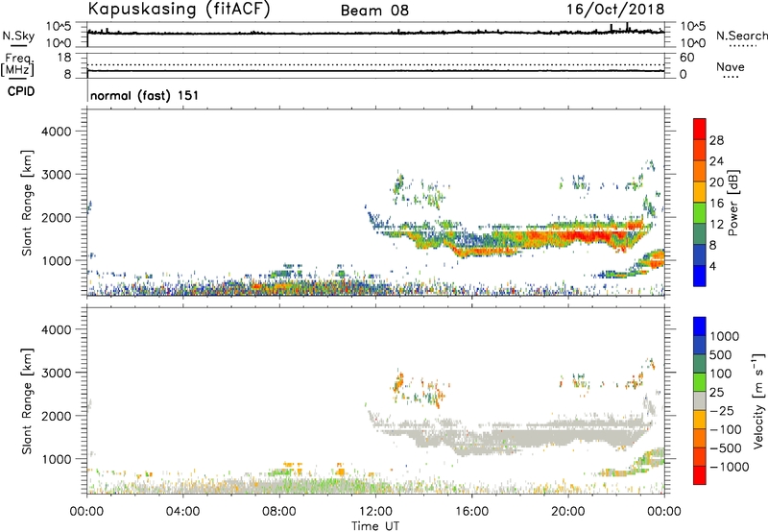The height and width of the screenshot is (532, 768).
Task: Select the text normal (fast) 151
Action: [145, 95]
